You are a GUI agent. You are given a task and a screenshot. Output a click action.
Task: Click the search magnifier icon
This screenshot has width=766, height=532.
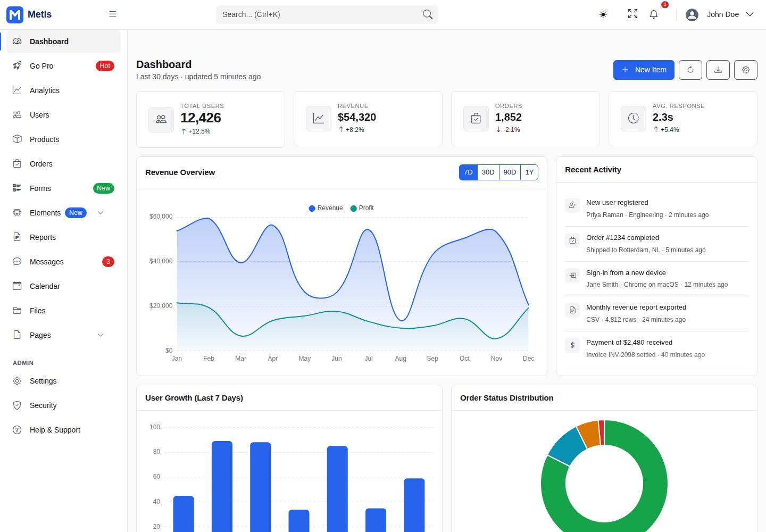(x=428, y=14)
